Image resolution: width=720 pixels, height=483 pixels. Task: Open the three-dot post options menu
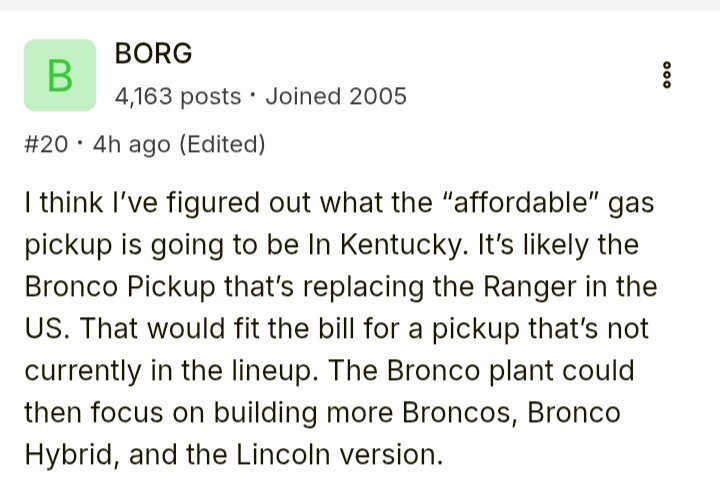(x=668, y=76)
